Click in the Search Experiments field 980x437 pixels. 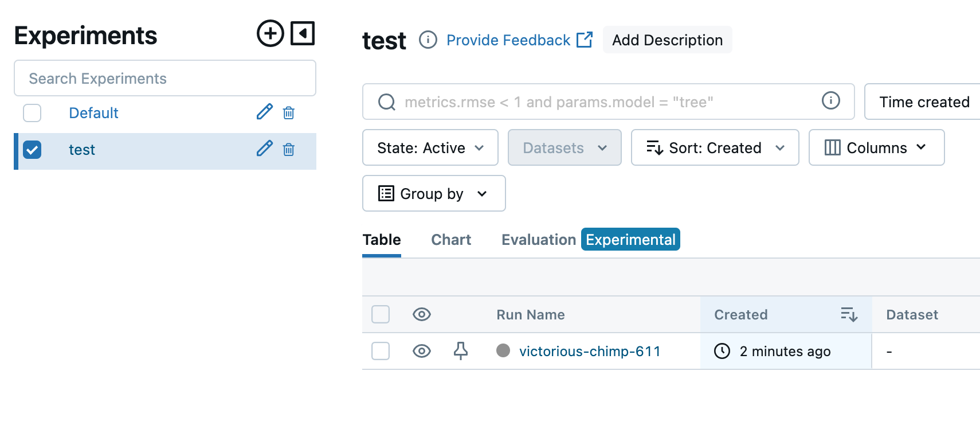click(165, 78)
